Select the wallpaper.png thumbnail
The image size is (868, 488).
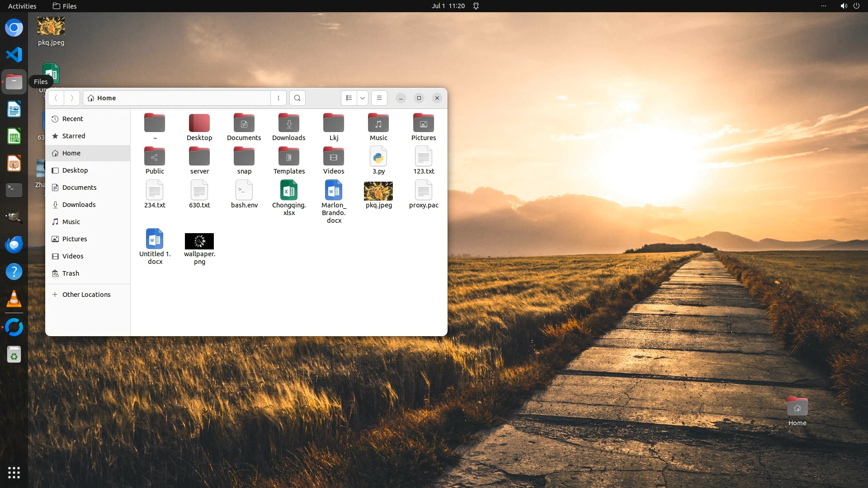click(199, 241)
